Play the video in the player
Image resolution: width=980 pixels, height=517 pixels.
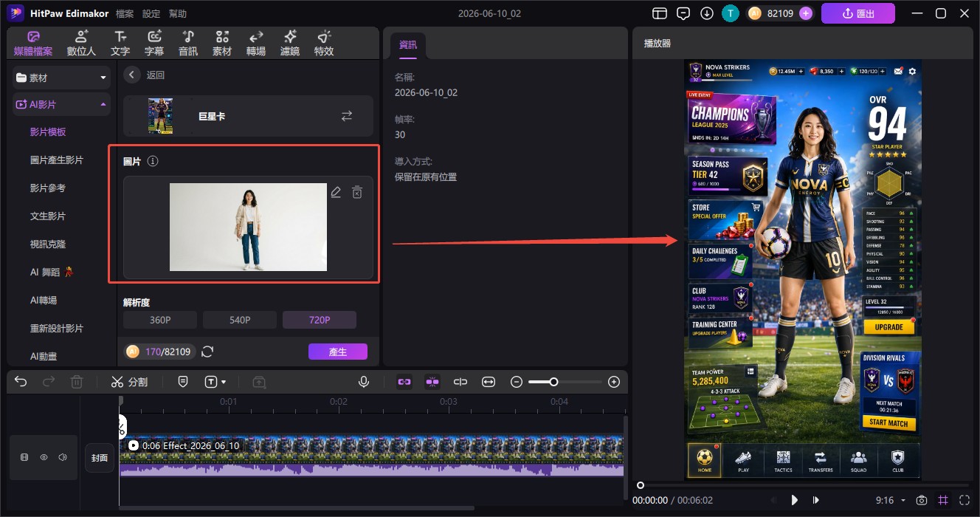click(795, 500)
